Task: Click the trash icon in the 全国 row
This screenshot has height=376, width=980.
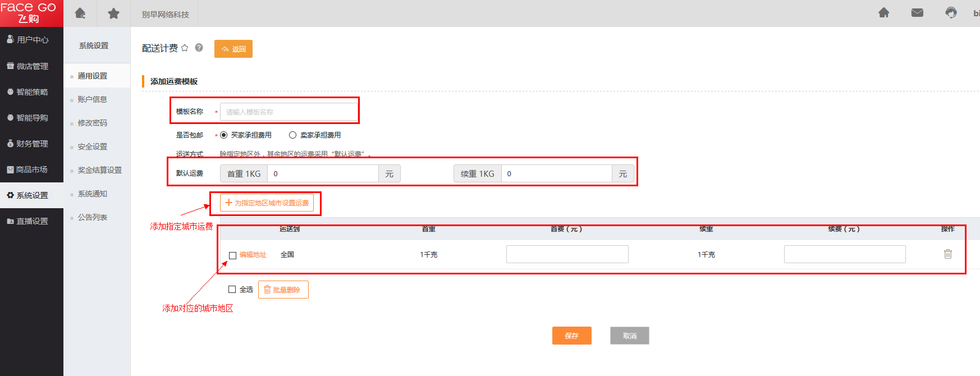Action: click(947, 254)
